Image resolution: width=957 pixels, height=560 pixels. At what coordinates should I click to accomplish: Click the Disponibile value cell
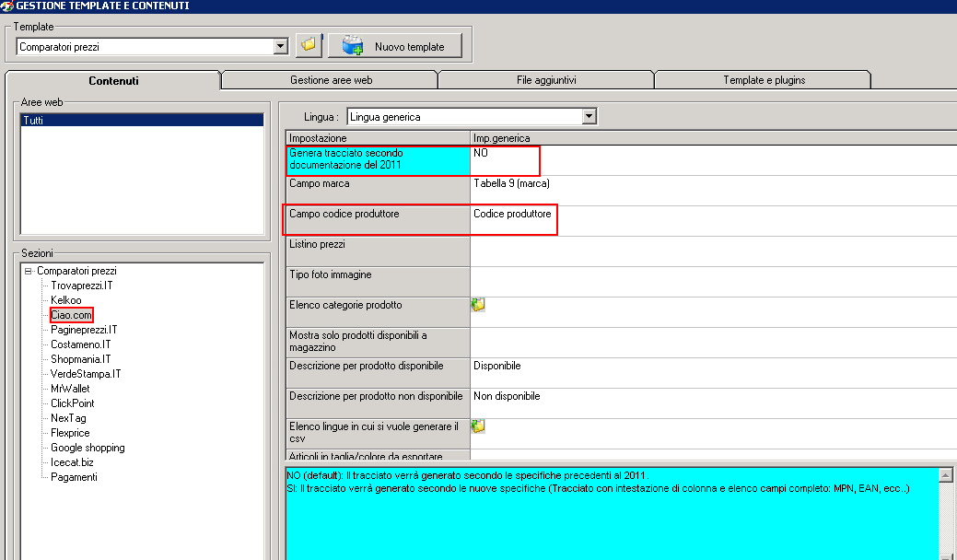click(x=714, y=373)
